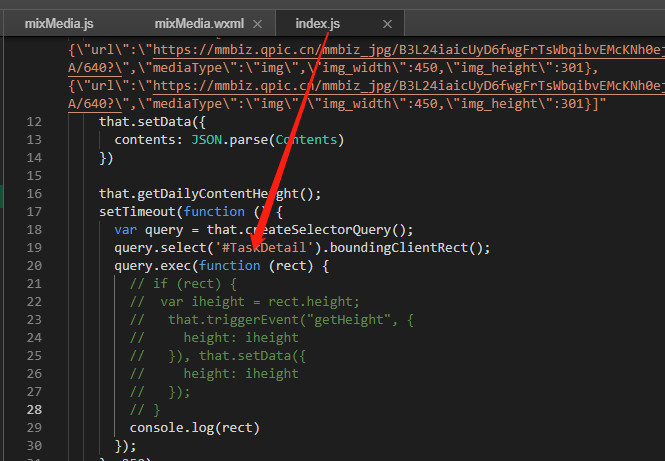Click the setTimeout(function () line
Viewport: 665px width, 461px height.
[x=191, y=212]
